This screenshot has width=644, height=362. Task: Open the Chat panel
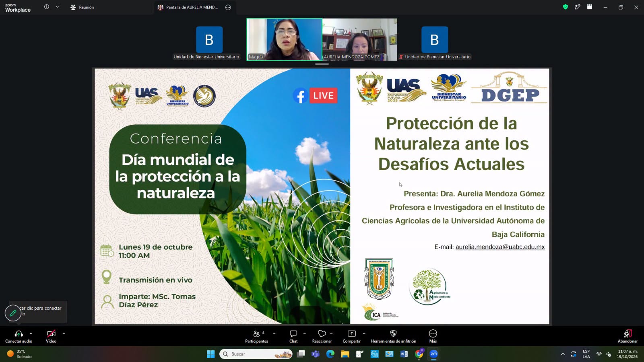pos(293,337)
